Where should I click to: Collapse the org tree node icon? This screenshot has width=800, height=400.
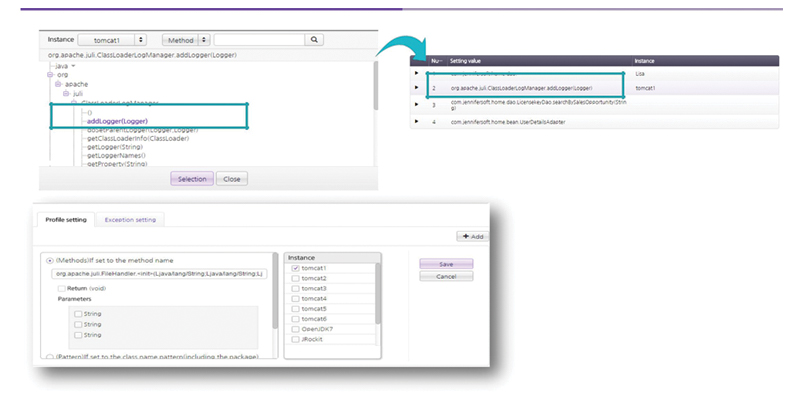point(49,75)
